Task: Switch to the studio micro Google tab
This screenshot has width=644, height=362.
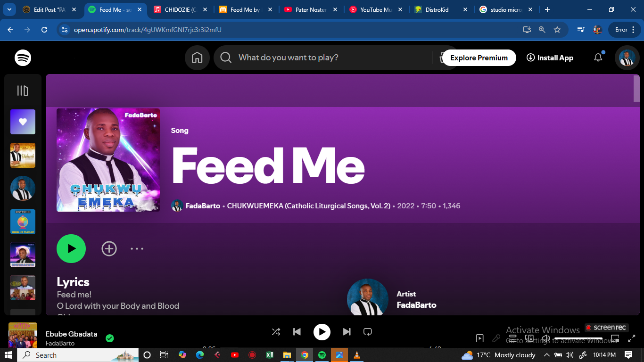Action: [x=506, y=9]
